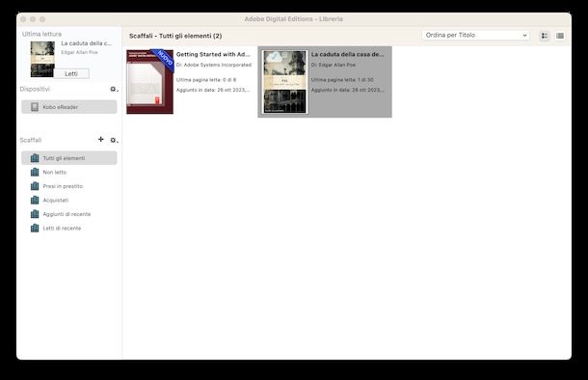The width and height of the screenshot is (588, 380).
Task: Open the Presi in prestito shelf label
Action: 63,186
